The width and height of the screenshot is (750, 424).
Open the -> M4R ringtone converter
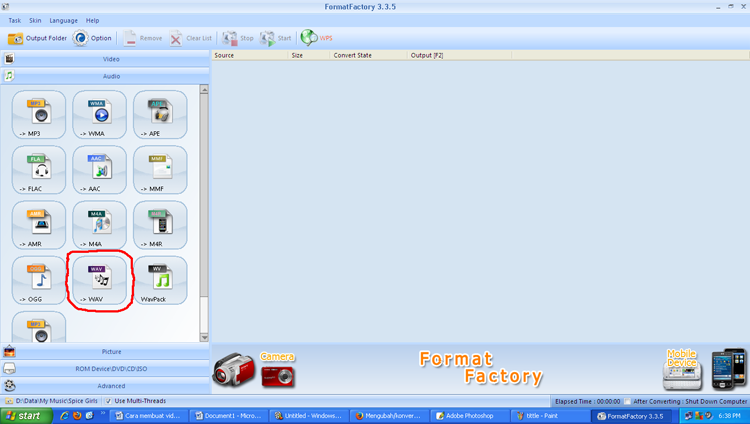coord(160,225)
